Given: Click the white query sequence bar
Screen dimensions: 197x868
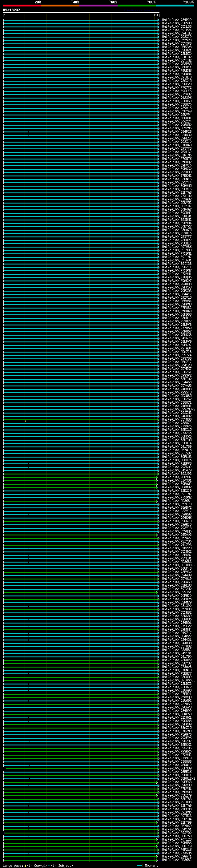Looking at the screenshot, I should pos(81,12).
